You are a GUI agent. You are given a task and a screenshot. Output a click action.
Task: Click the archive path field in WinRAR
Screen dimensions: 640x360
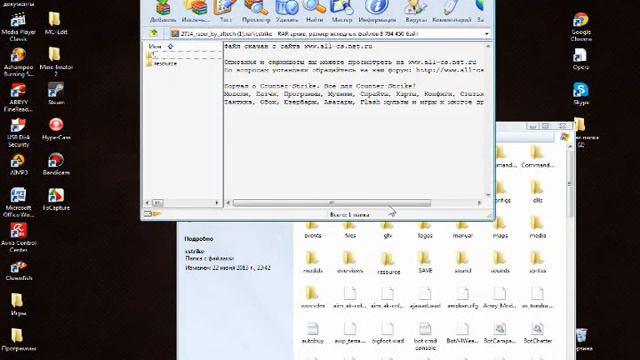point(330,34)
